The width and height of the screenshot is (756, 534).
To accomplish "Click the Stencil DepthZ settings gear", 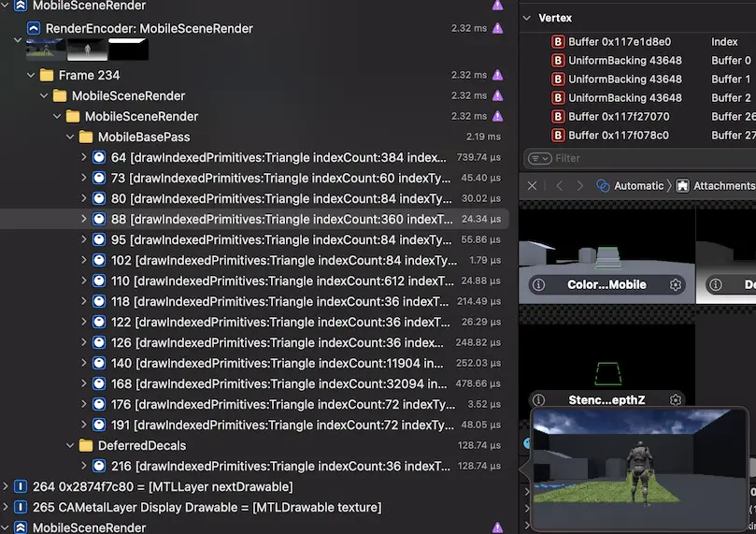I will click(677, 400).
